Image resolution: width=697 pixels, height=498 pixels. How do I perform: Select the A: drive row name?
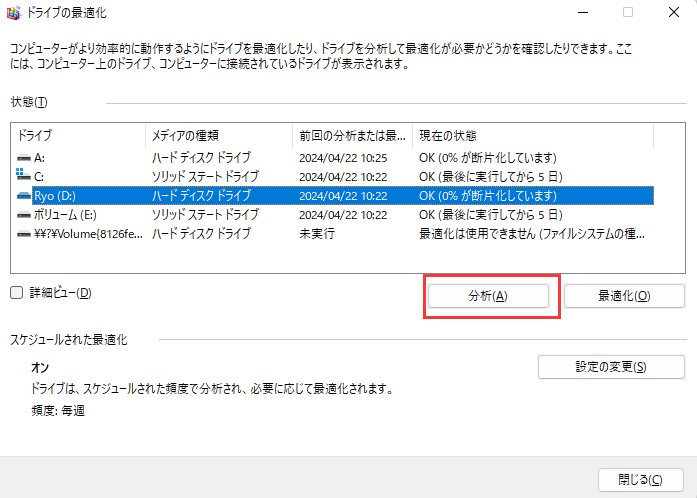click(x=39, y=158)
